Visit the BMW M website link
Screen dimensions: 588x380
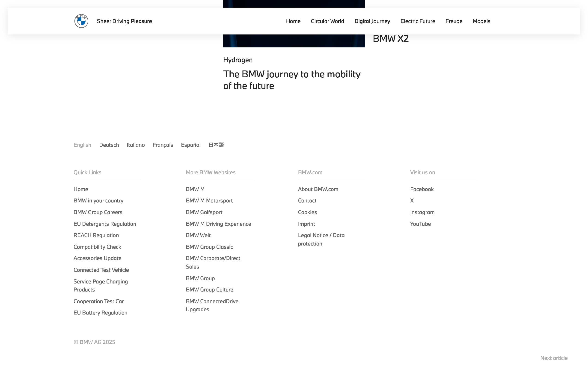coord(195,189)
